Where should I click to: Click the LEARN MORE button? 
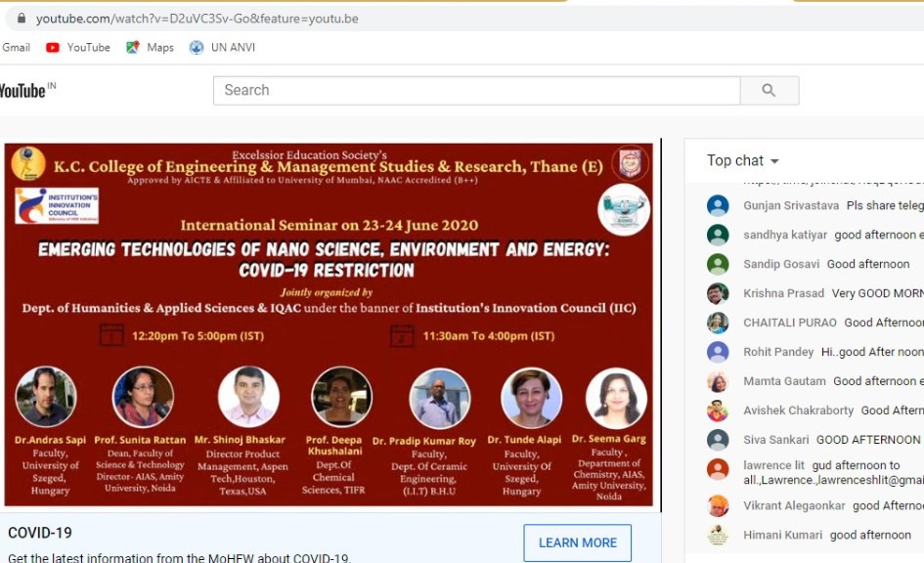pos(577,542)
